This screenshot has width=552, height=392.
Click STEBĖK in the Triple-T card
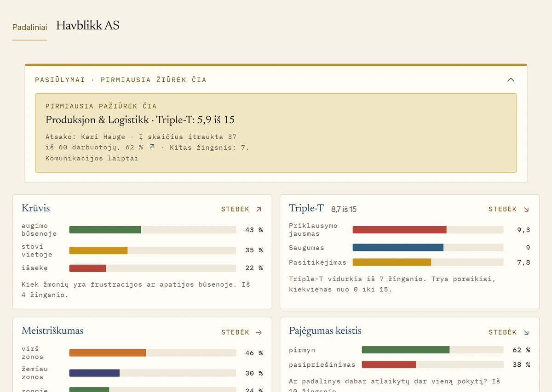click(503, 209)
